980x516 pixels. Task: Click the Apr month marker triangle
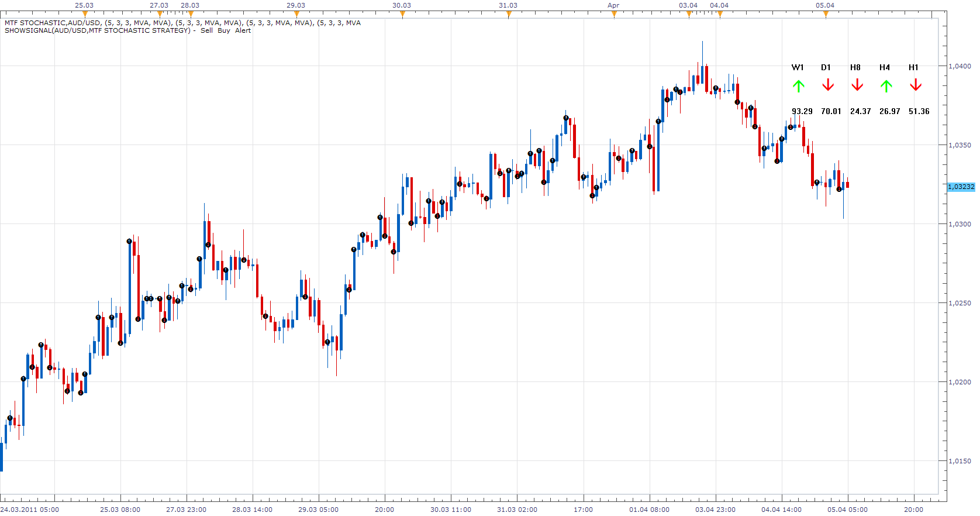pyautogui.click(x=614, y=14)
